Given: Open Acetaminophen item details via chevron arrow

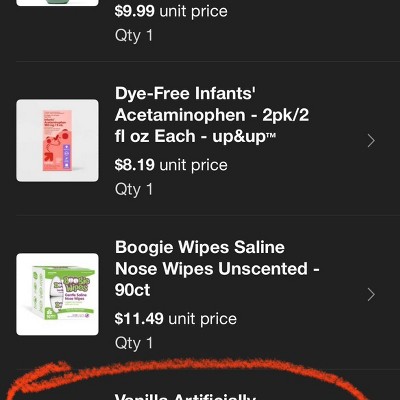Looking at the screenshot, I should click(x=371, y=141).
